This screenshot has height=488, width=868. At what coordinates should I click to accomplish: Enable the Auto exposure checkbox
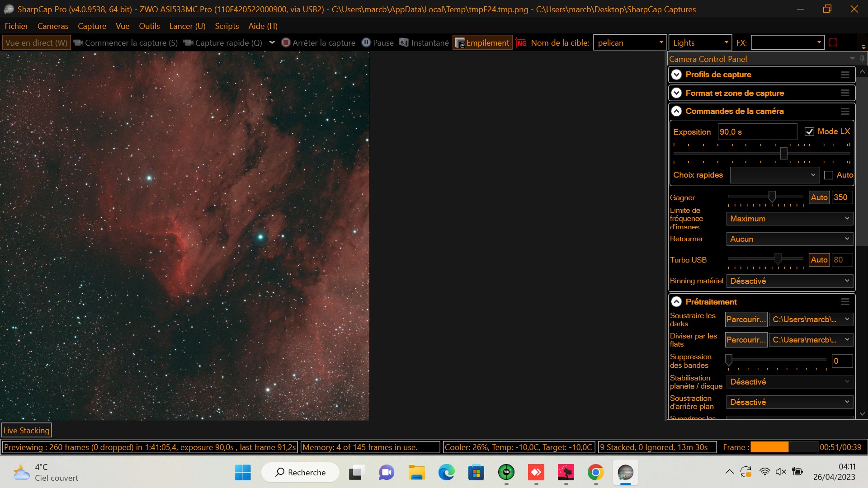coord(829,175)
